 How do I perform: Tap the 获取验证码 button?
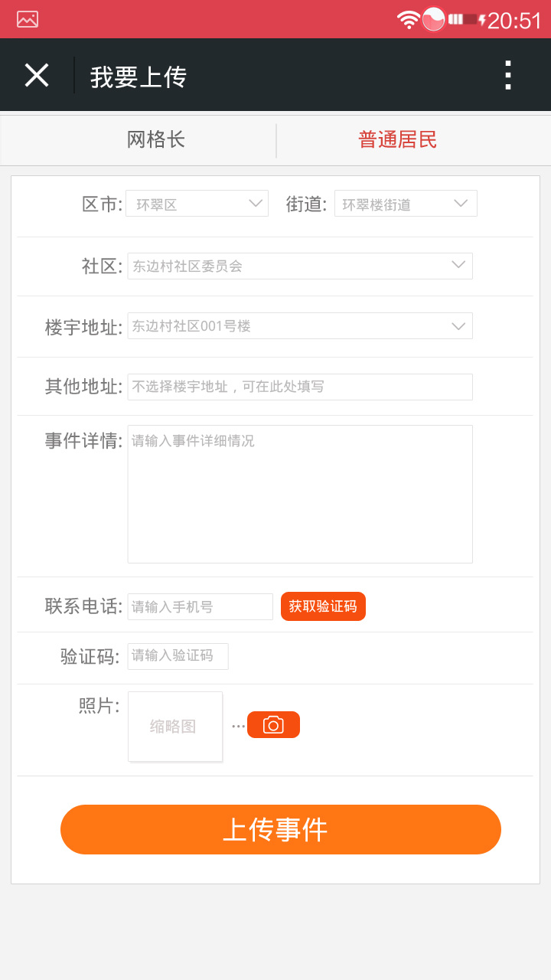323,606
